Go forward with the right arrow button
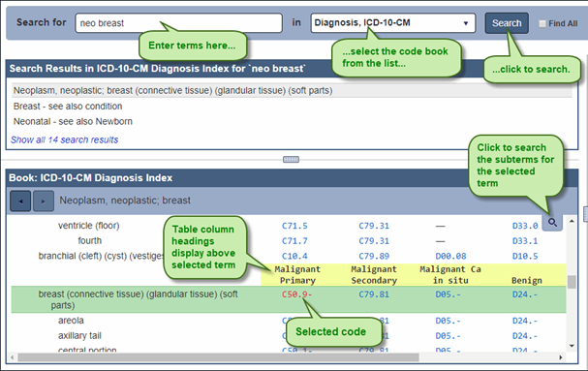 tap(44, 201)
